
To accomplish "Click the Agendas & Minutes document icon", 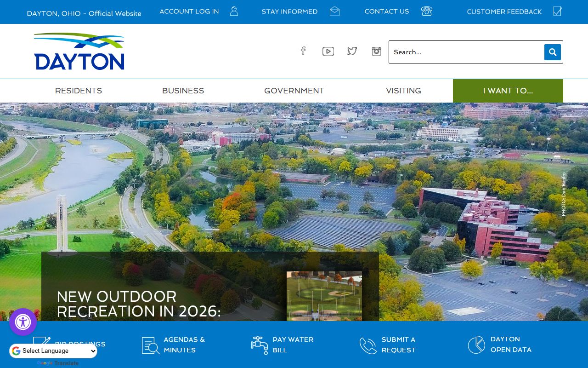I will point(151,345).
